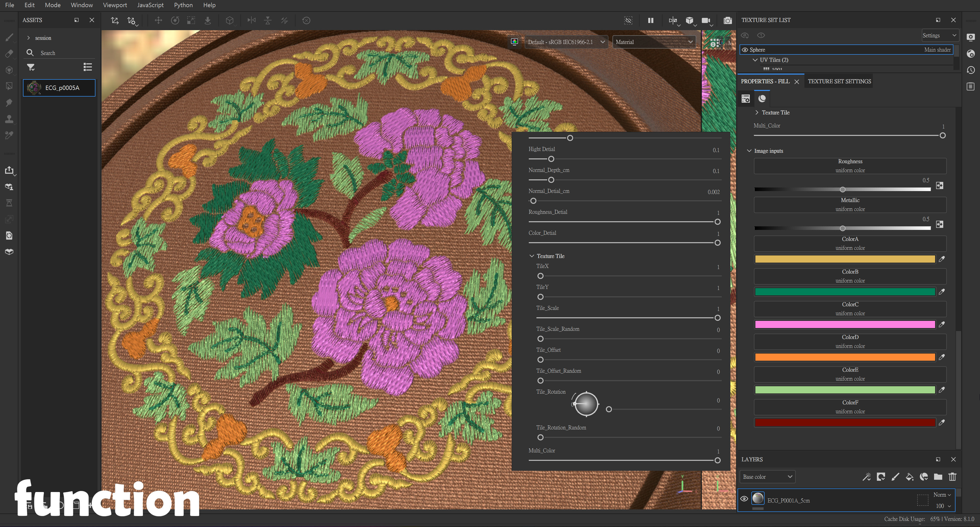Viewport: 980px width, 527px height.
Task: Open the Export textures tool
Action: [x=9, y=170]
